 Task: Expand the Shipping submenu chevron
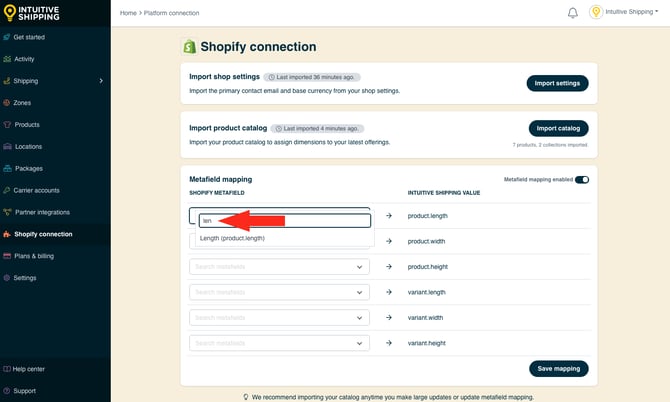coord(101,81)
